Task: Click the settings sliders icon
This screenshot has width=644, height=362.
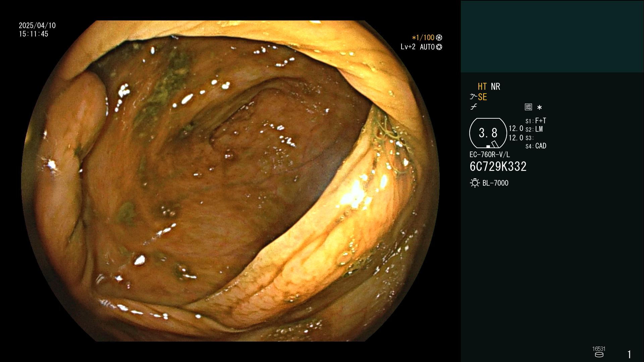Action: click(x=528, y=107)
